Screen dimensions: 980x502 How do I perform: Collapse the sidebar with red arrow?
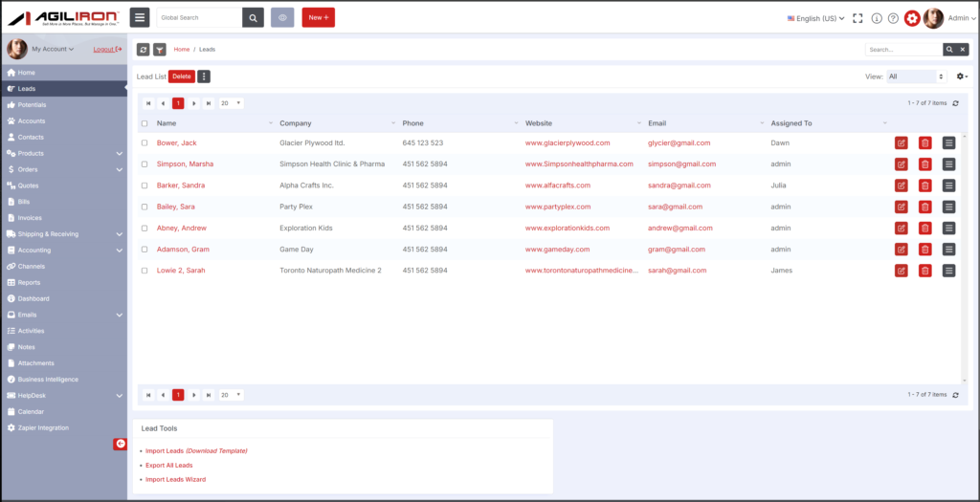pos(121,444)
